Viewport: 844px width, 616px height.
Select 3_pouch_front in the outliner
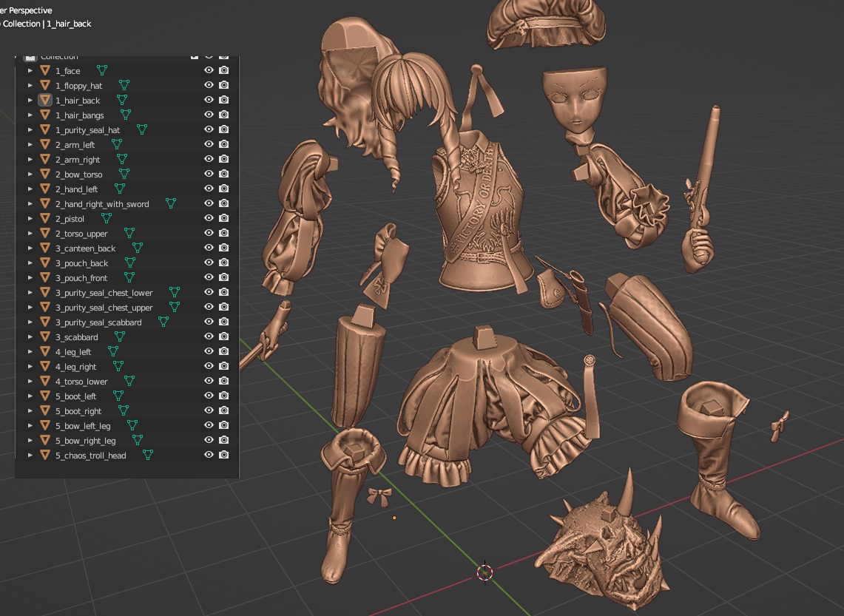click(x=81, y=278)
